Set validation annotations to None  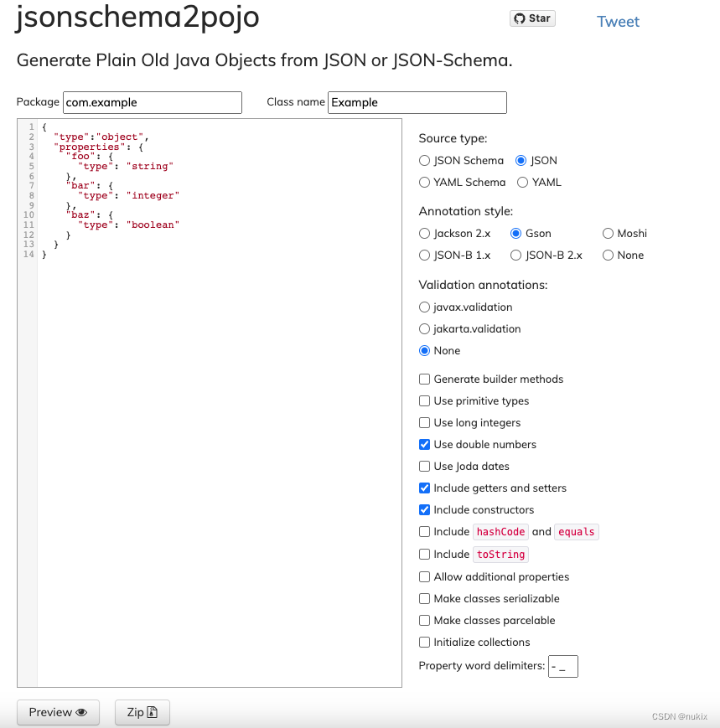(424, 351)
